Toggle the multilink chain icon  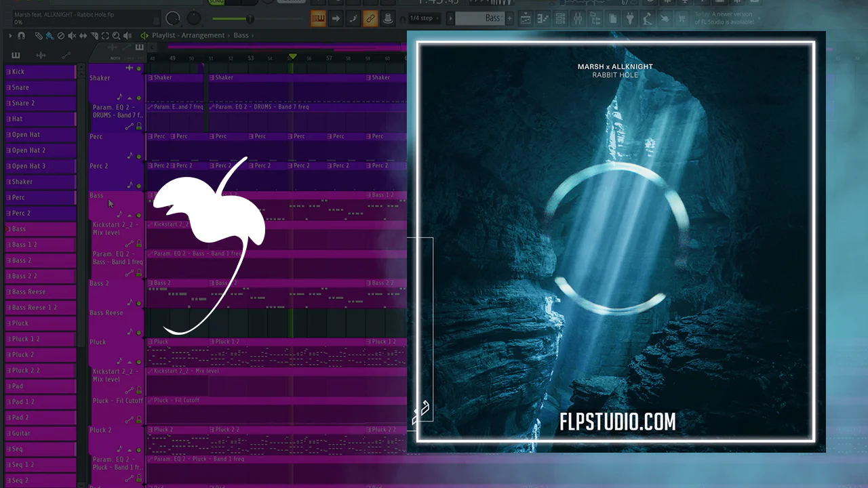pos(370,18)
